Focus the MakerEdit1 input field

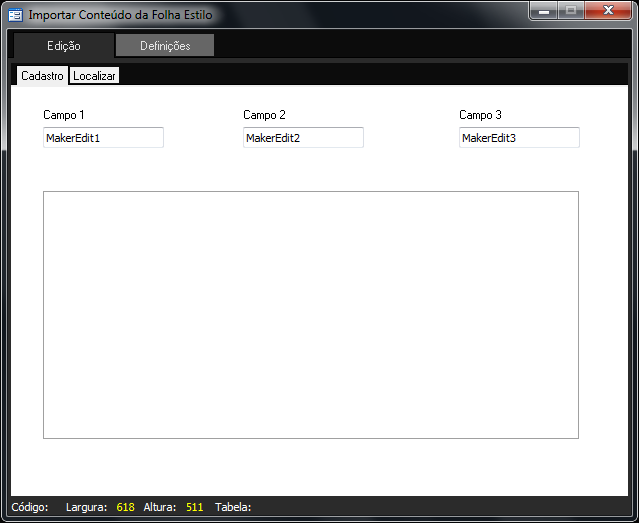[x=103, y=138]
